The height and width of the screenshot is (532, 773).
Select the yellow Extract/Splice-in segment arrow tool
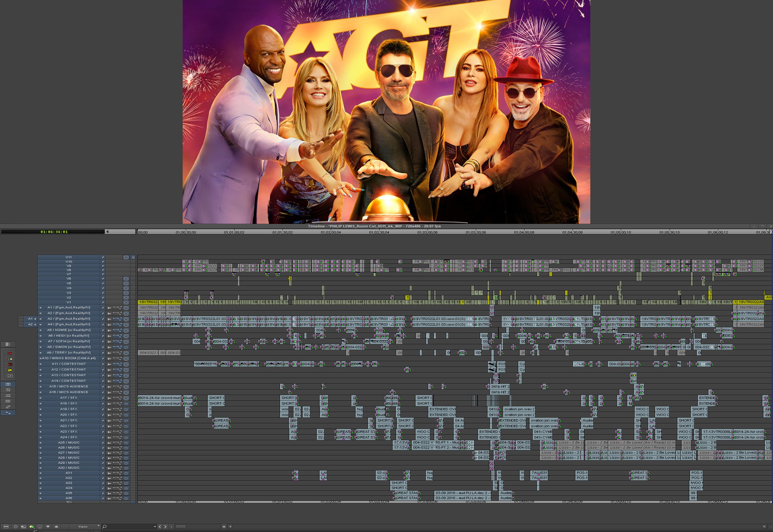tap(10, 359)
